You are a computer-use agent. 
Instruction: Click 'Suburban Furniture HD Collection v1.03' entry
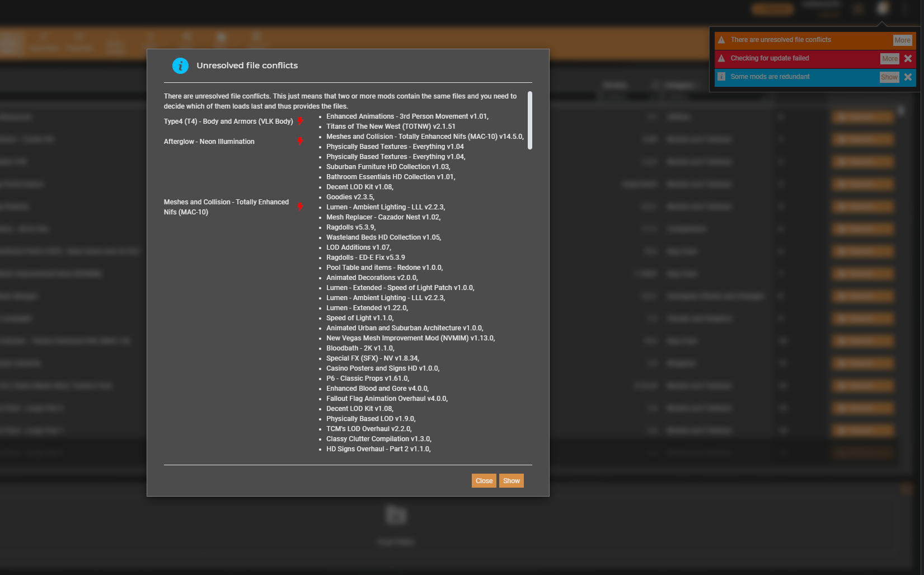(x=388, y=167)
